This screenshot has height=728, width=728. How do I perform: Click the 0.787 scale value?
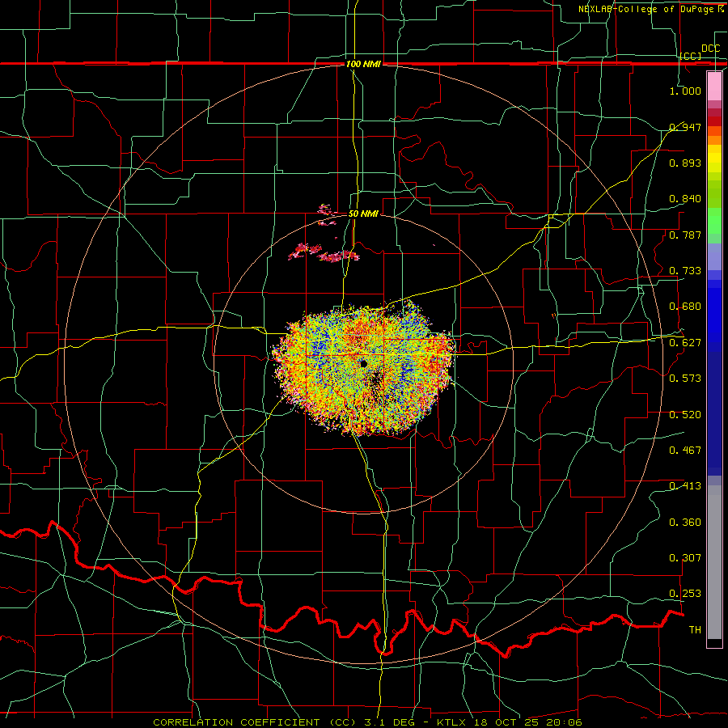click(685, 235)
